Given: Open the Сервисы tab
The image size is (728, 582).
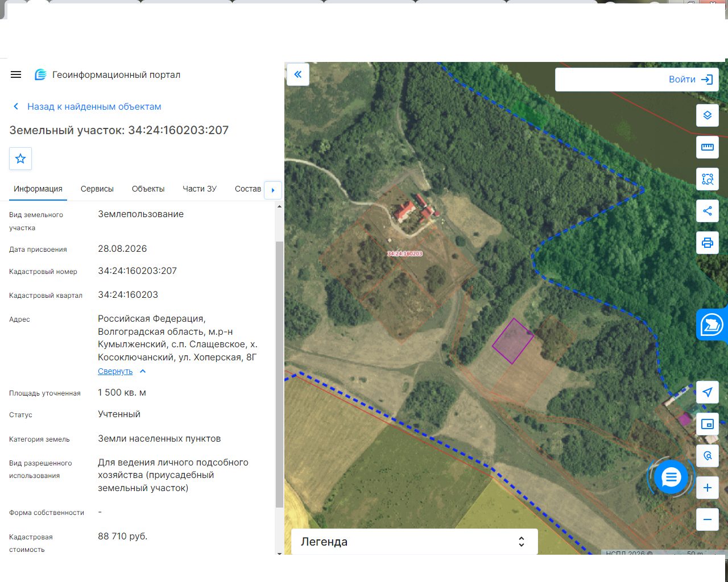Looking at the screenshot, I should point(97,189).
